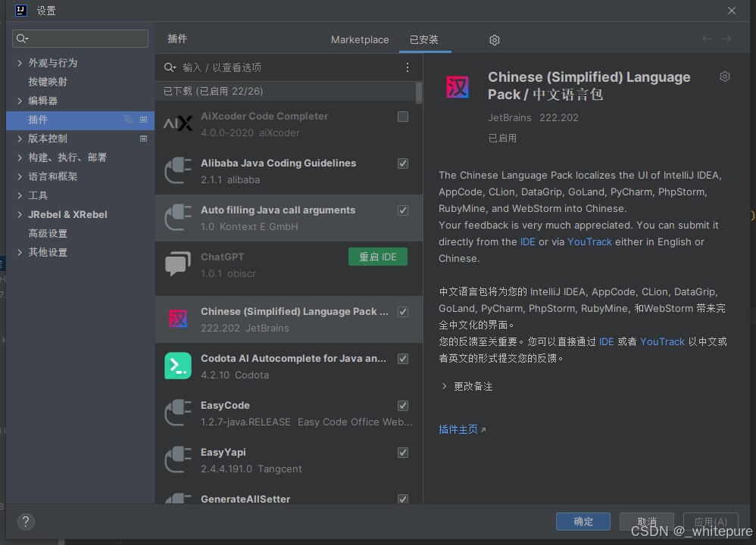Click the ChatGPT speech bubble plugin icon
The width and height of the screenshot is (756, 545).
click(x=178, y=264)
